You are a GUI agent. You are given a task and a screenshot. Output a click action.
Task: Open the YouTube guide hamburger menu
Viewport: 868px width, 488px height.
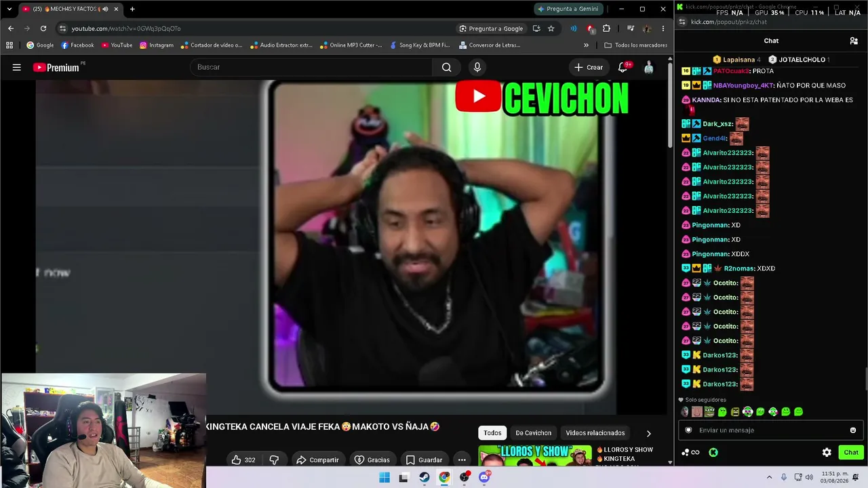(17, 67)
